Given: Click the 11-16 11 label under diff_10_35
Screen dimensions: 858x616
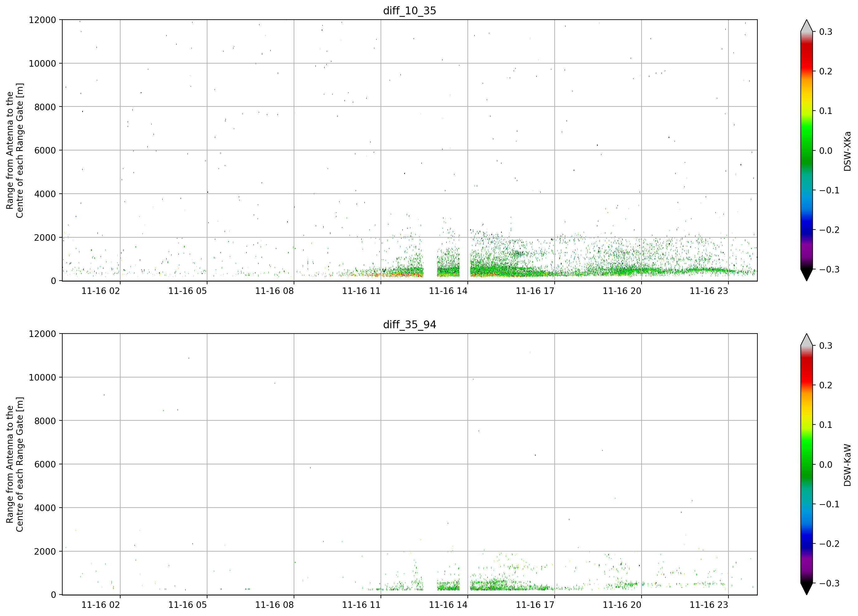Looking at the screenshot, I should (361, 291).
